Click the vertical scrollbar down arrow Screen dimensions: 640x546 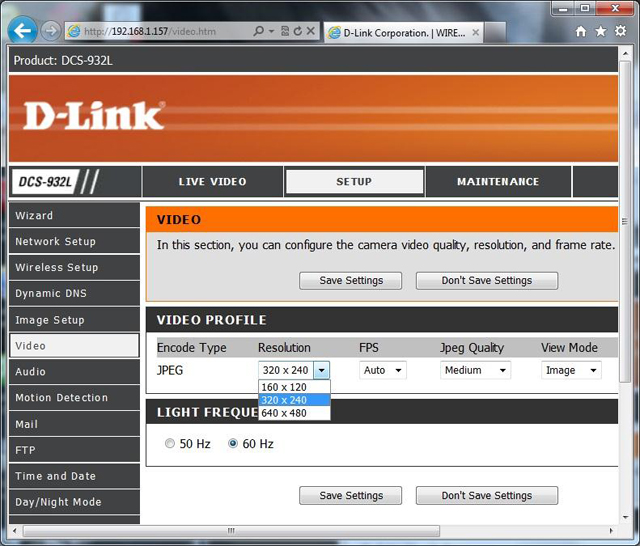point(625,517)
